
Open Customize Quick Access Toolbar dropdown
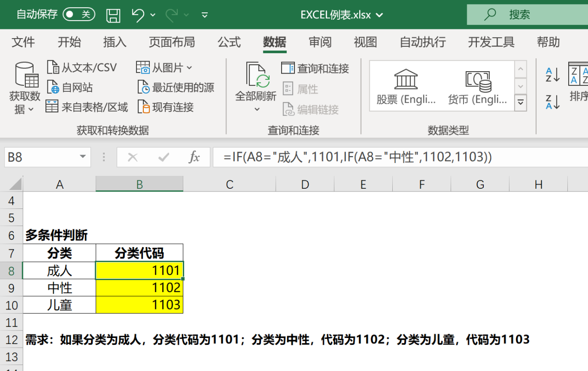coord(205,15)
